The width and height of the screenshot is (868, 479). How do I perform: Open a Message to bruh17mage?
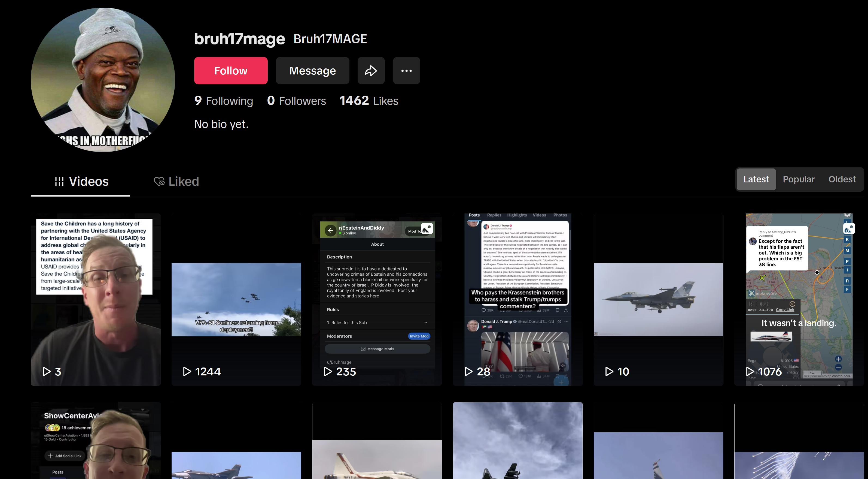click(312, 71)
